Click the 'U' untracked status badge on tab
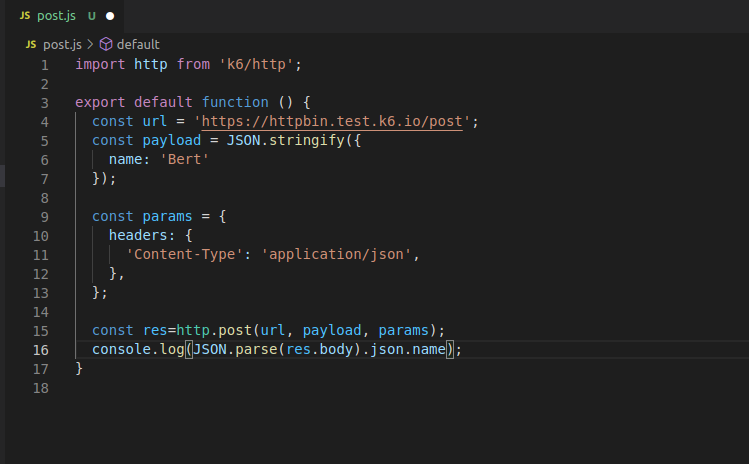The width and height of the screenshot is (749, 464). (x=92, y=16)
